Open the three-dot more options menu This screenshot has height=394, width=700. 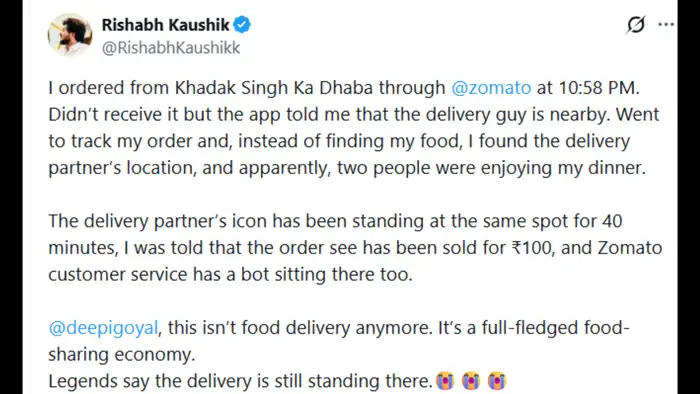tap(666, 25)
